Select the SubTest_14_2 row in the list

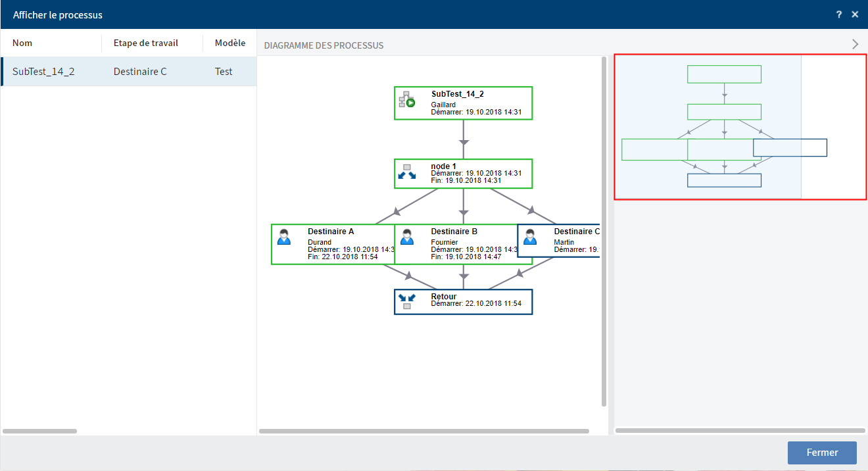point(128,71)
